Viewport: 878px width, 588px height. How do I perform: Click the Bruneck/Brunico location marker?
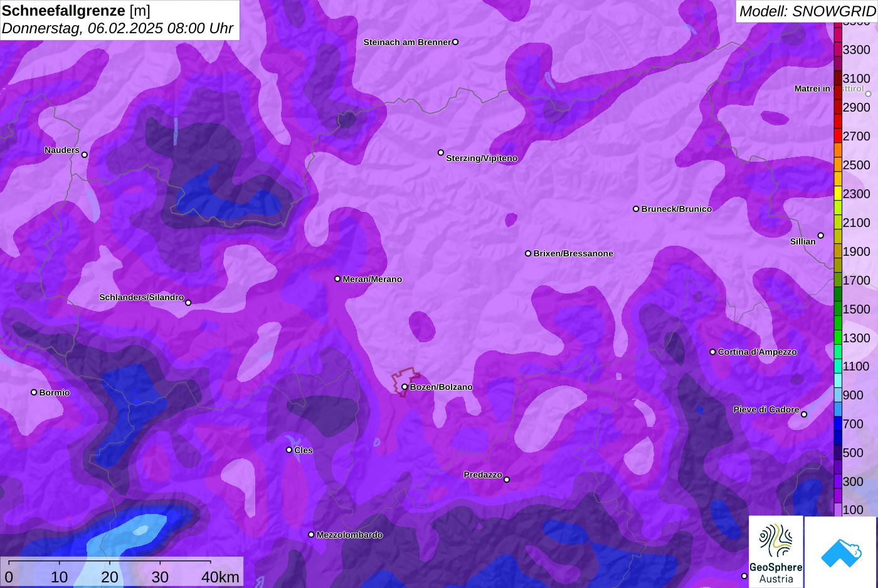[x=636, y=209]
